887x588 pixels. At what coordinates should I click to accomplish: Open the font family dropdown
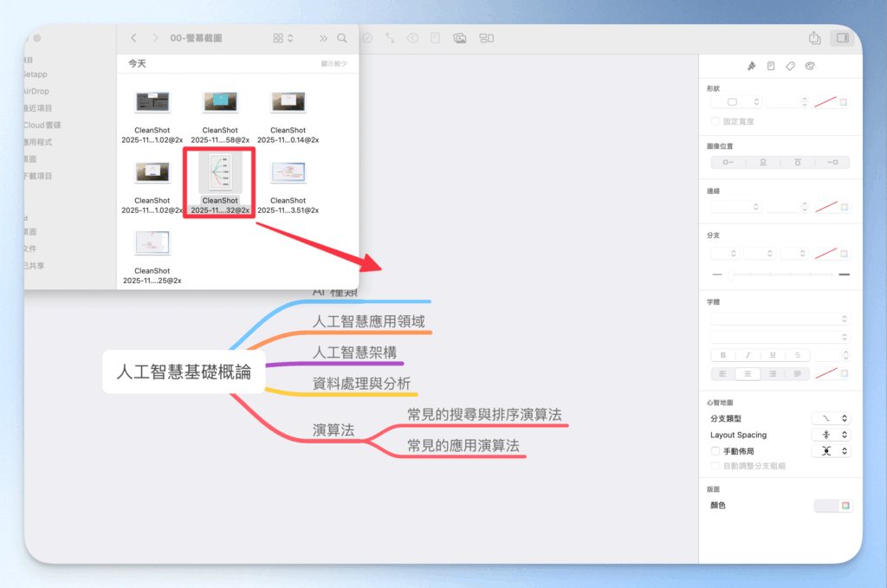click(x=780, y=318)
